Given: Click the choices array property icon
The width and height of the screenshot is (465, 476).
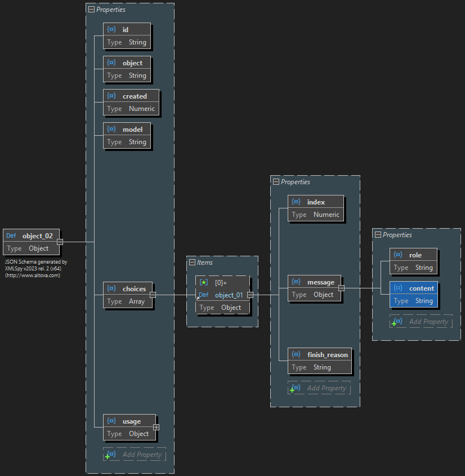Looking at the screenshot, I should [111, 288].
